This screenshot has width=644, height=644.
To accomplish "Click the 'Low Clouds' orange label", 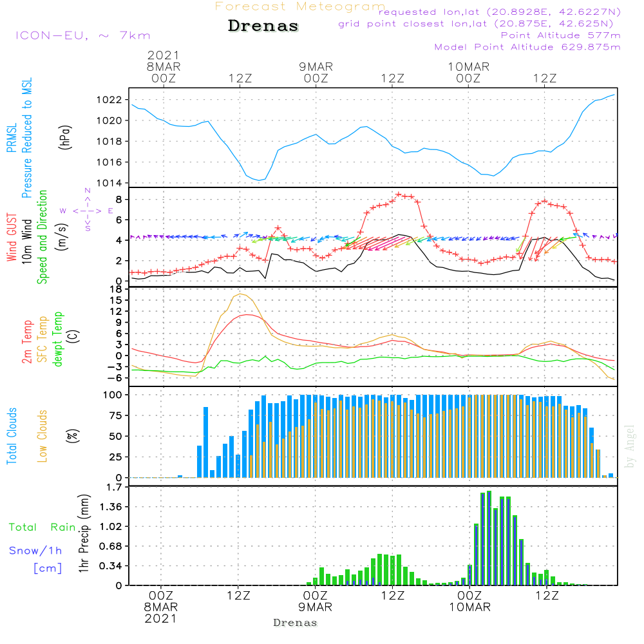I will click(x=42, y=436).
